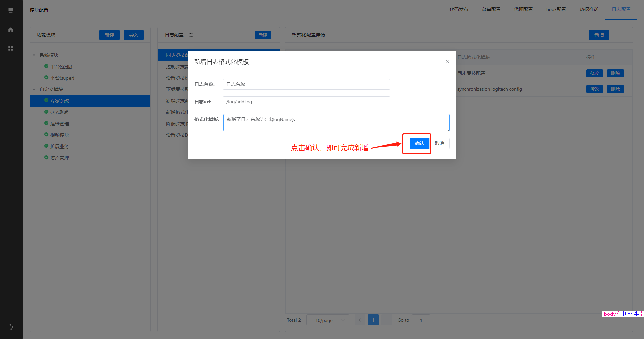
Task: Click the filter icon beside 日志配置 header
Action: 191,35
